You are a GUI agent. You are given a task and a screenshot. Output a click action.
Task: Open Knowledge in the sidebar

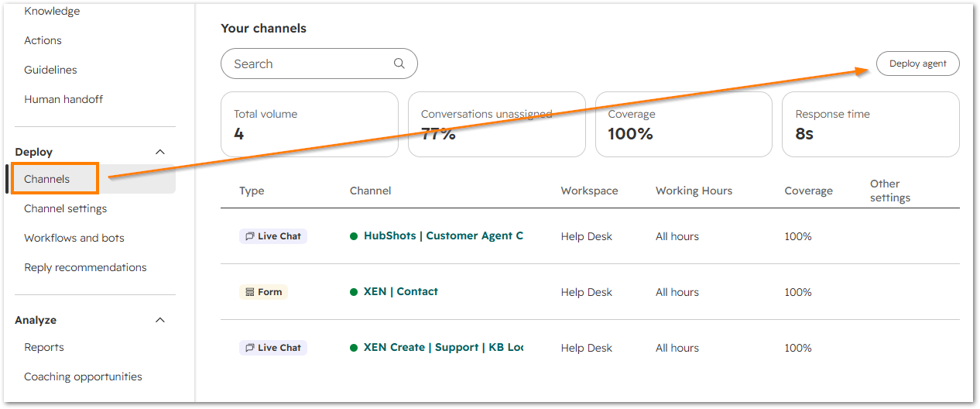(52, 11)
